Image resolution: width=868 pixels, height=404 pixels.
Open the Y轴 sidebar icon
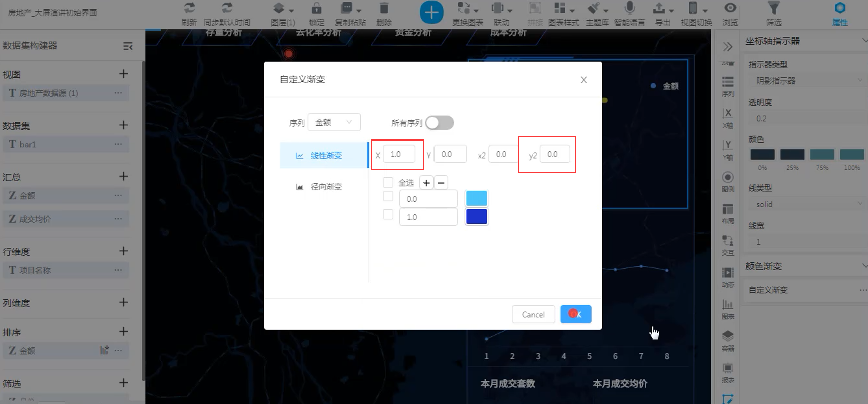(728, 145)
